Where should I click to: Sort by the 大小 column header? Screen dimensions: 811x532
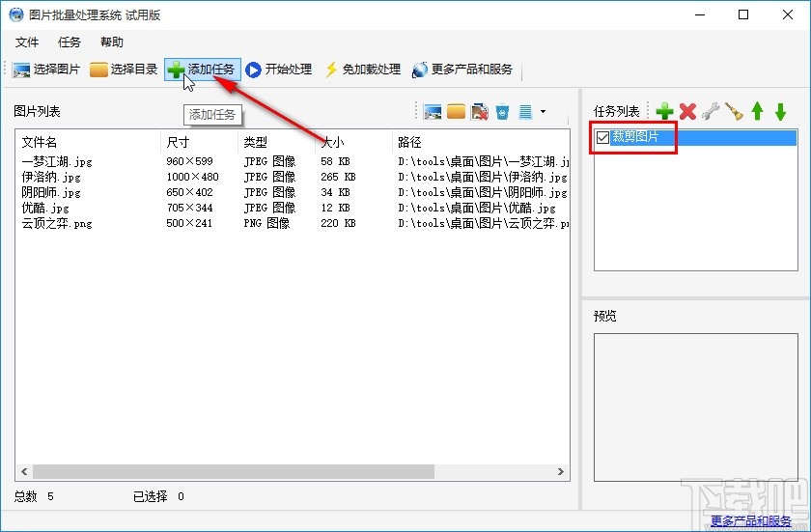click(332, 142)
